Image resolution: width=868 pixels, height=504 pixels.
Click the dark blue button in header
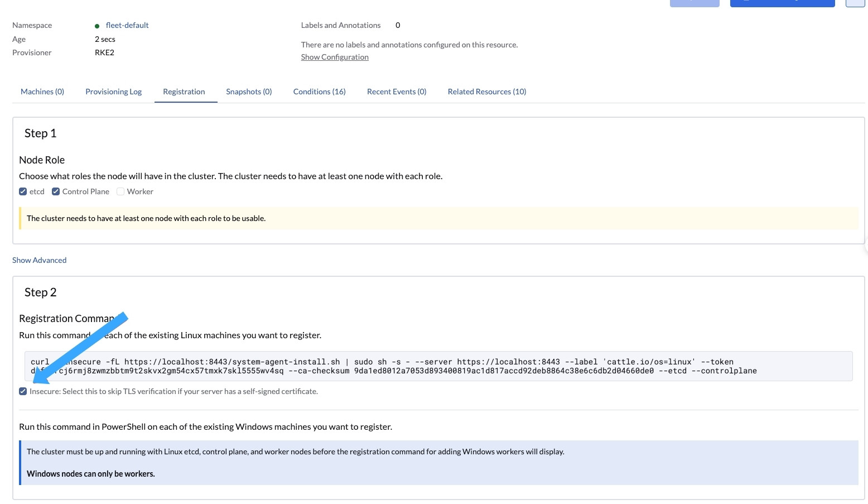tap(782, 3)
